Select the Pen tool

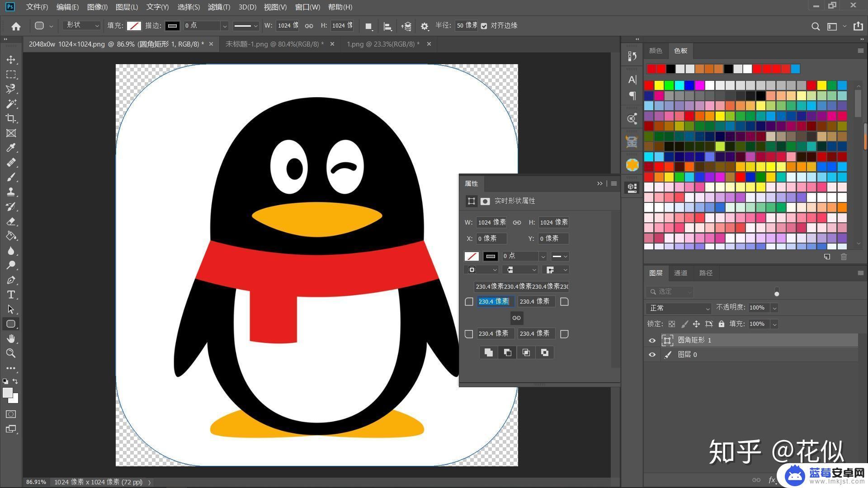click(11, 280)
